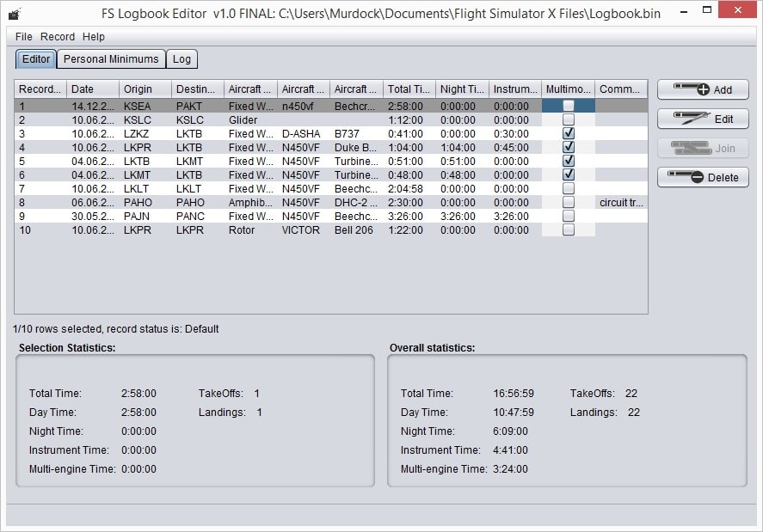763x532 pixels.
Task: Toggle multi-engine checkbox for record 2
Action: (x=568, y=120)
